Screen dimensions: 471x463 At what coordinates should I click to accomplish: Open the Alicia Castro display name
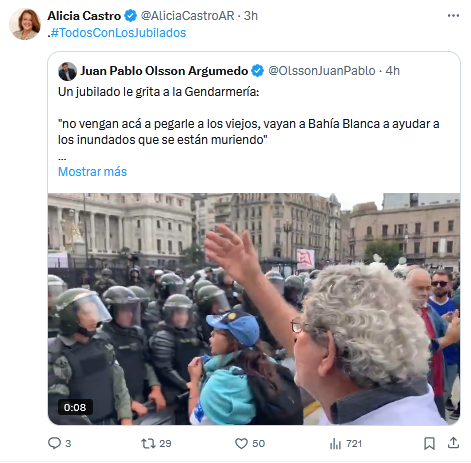pyautogui.click(x=84, y=16)
